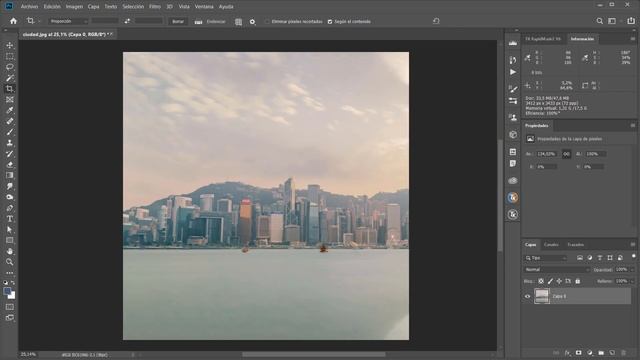Select the Move tool
640x360 pixels.
pos(10,45)
